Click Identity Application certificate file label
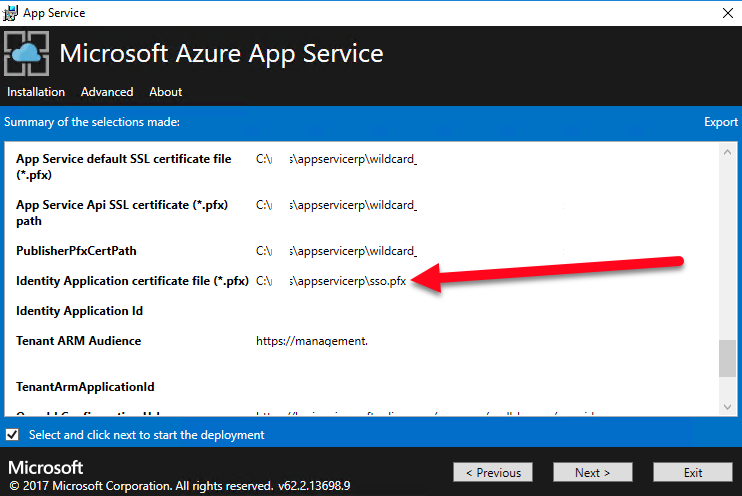The height and width of the screenshot is (496, 742). coord(132,281)
